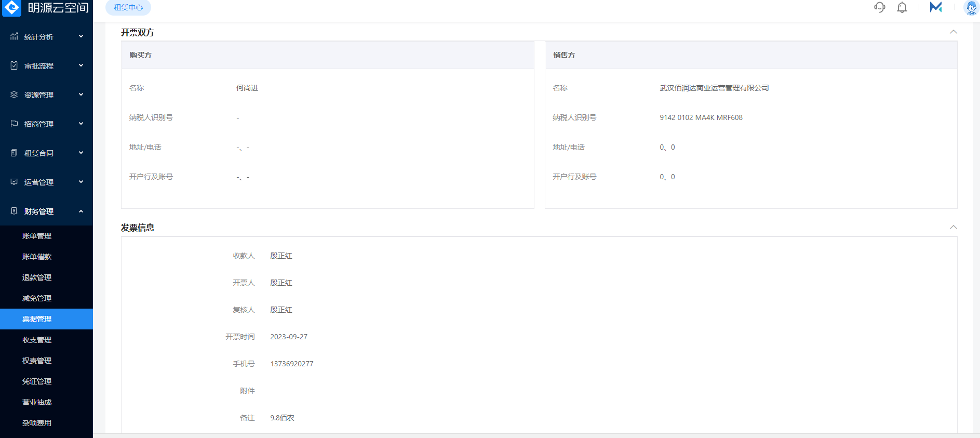Screen dimensions: 980x438
Task: Click the 招商管理 flag icon
Action: [x=14, y=124]
